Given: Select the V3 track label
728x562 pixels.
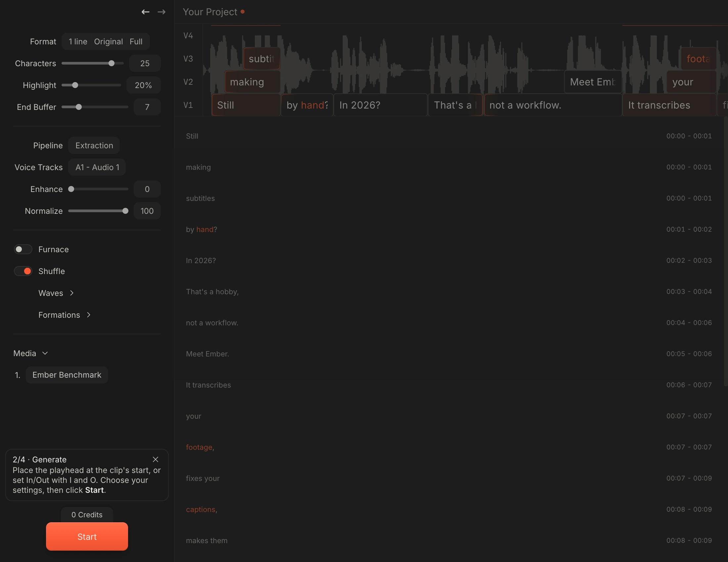Looking at the screenshot, I should [x=188, y=59].
